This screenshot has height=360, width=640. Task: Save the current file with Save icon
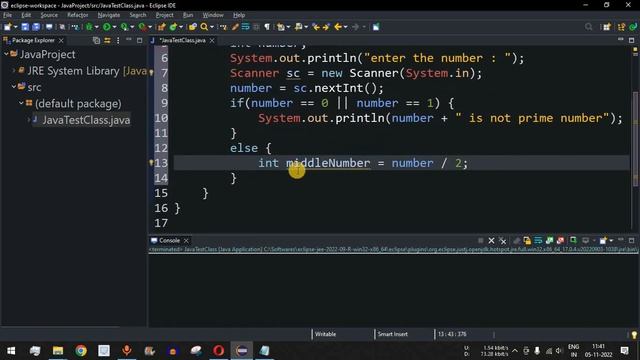click(25, 27)
